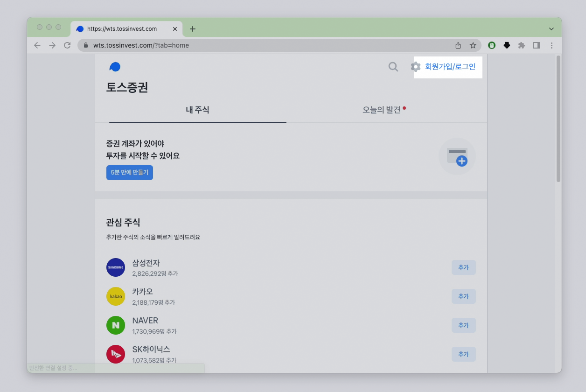Viewport: 586px width, 392px height.
Task: Open the search magnifier icon
Action: point(393,67)
